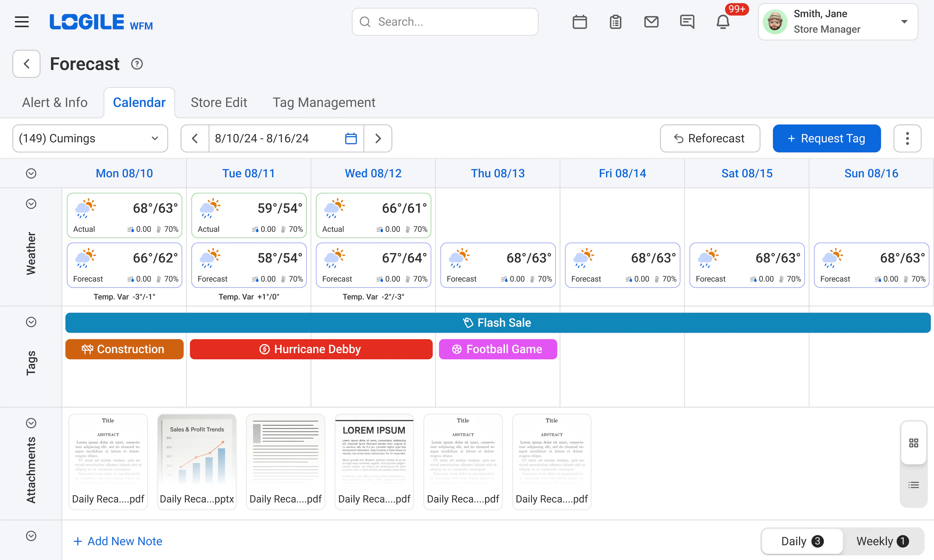This screenshot has width=934, height=560.
Task: Select the Daily notes toggle
Action: (x=802, y=541)
